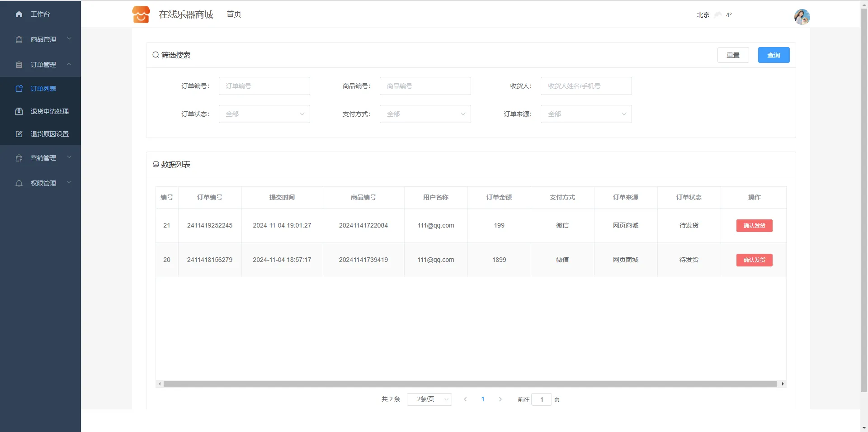Open the 支付方式 dropdown
The width and height of the screenshot is (868, 432).
[425, 114]
